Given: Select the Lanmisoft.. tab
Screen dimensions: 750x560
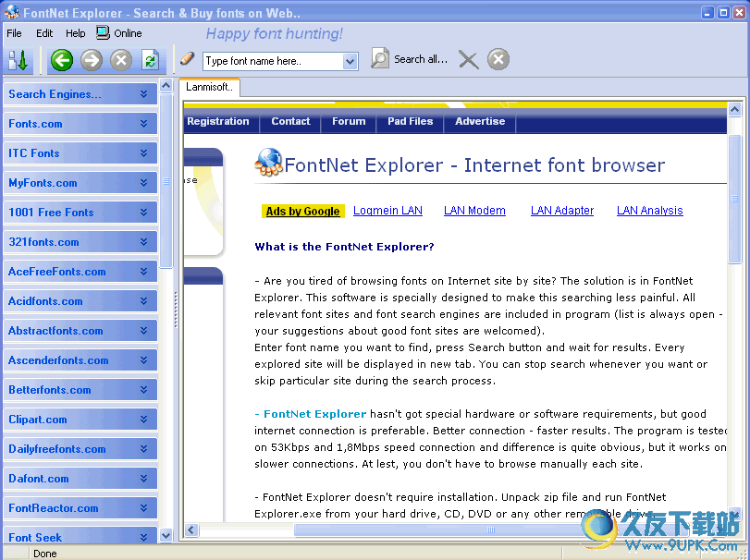Looking at the screenshot, I should coord(210,87).
